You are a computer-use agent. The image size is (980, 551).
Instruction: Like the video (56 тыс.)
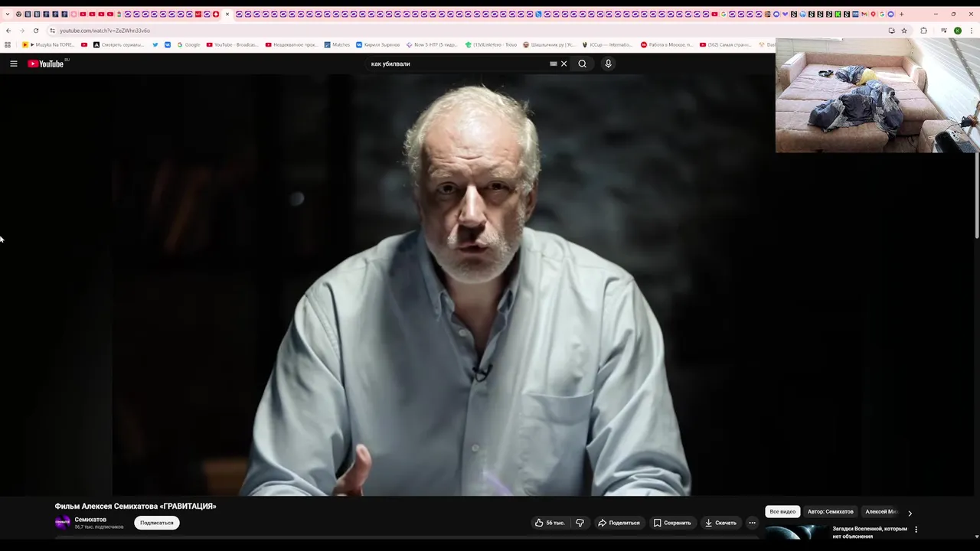tap(550, 523)
